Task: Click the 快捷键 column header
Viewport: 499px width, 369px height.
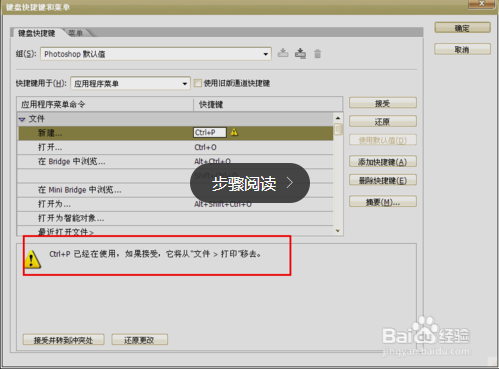Action: point(268,104)
